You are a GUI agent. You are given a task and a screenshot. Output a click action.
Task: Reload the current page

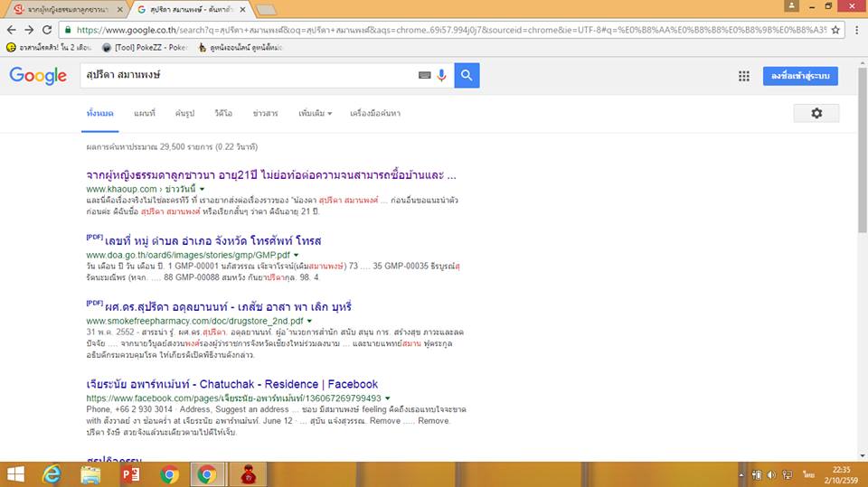47,30
